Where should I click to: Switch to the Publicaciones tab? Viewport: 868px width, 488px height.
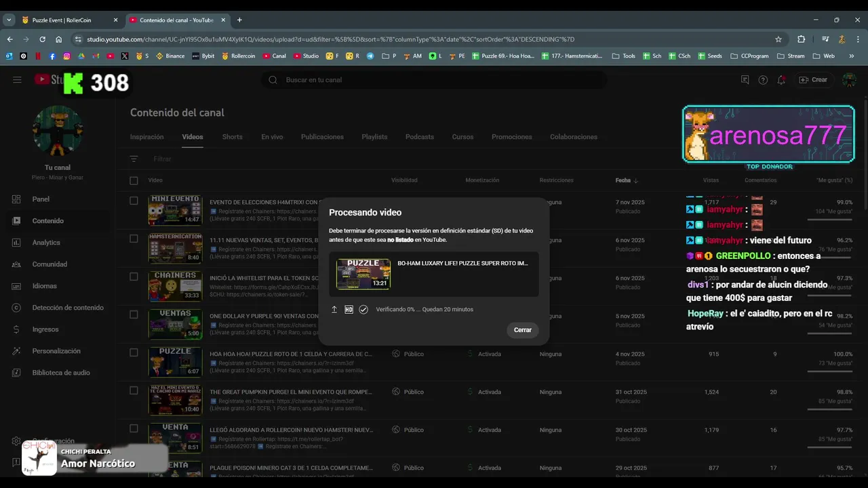[x=322, y=137]
